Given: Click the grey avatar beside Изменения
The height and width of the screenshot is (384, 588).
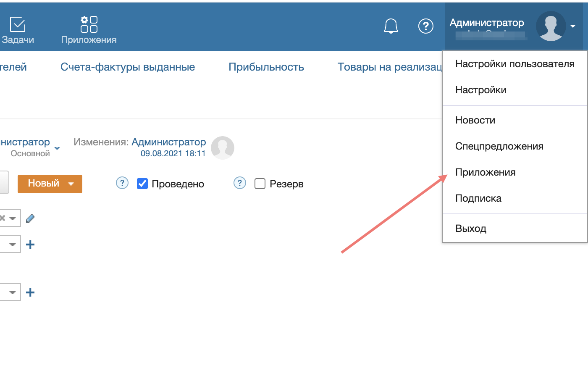Looking at the screenshot, I should tap(223, 148).
